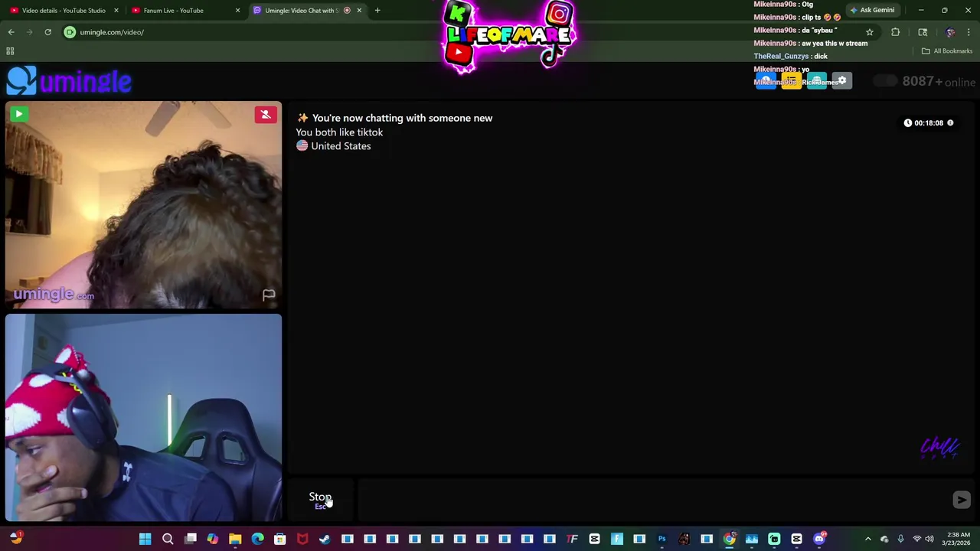Open a new browser tab
980x551 pixels.
[x=377, y=11]
